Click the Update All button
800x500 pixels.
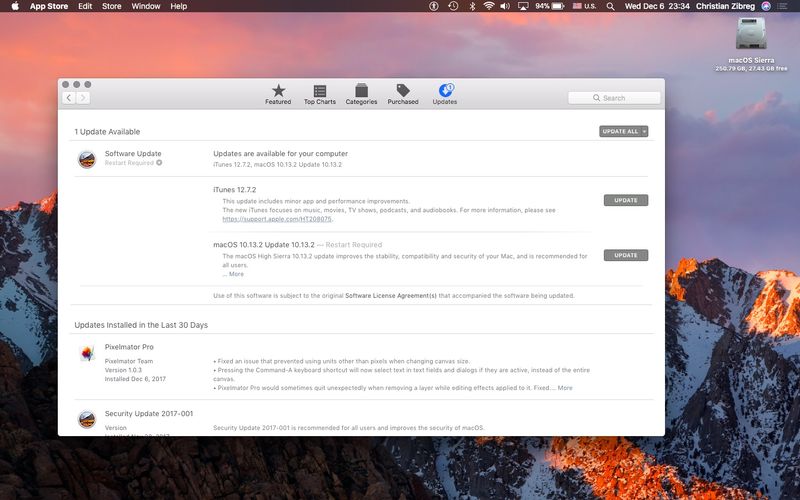tap(620, 132)
